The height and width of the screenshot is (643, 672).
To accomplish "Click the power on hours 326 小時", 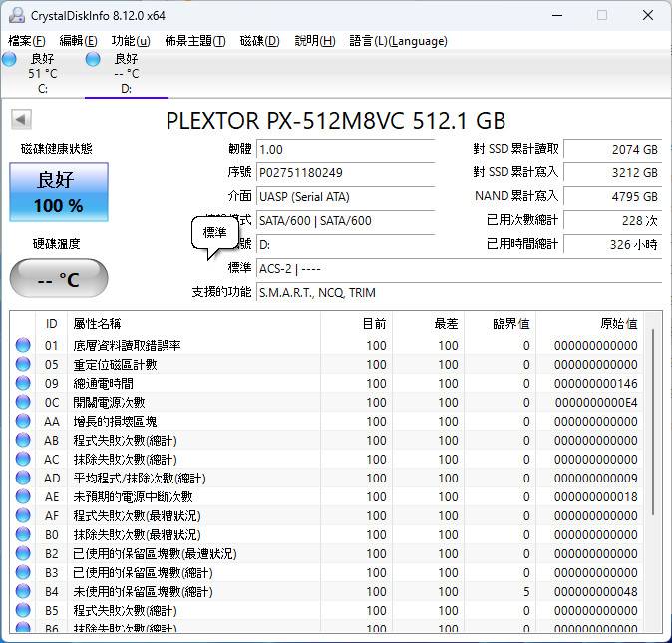I will click(x=613, y=245).
